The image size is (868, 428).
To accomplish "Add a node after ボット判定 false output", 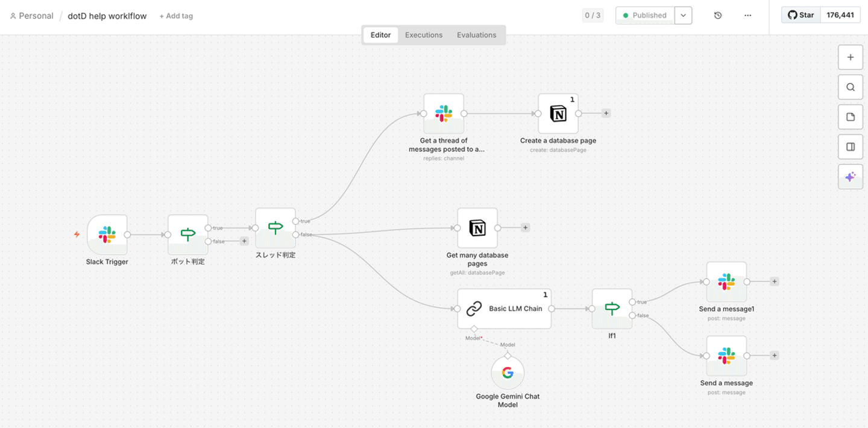I will tap(244, 241).
